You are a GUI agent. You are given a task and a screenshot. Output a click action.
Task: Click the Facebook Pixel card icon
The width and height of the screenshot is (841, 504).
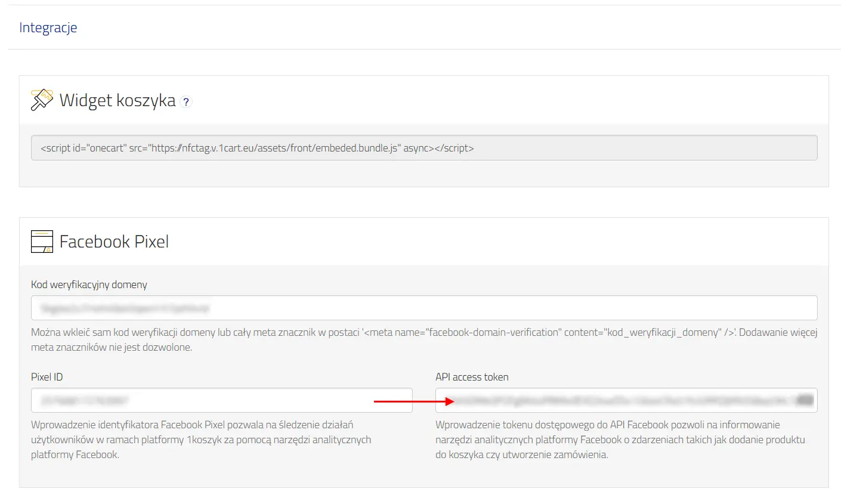[42, 242]
